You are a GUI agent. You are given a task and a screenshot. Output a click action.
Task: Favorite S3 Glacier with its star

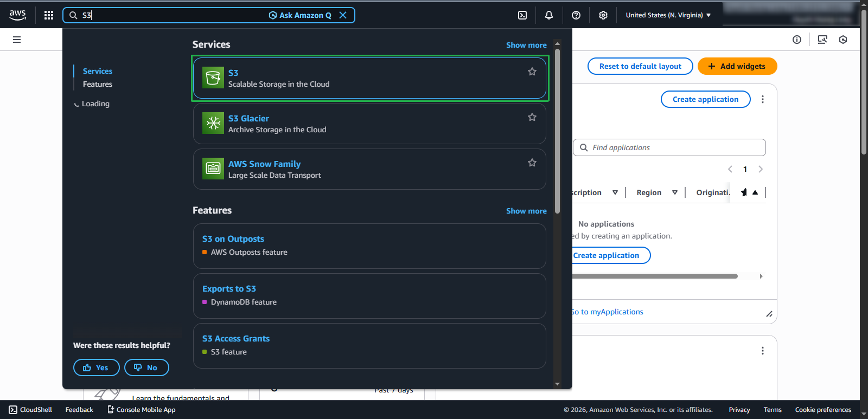click(x=532, y=117)
